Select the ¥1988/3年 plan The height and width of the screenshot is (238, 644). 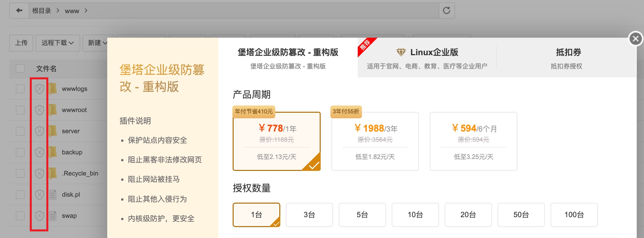coord(375,141)
